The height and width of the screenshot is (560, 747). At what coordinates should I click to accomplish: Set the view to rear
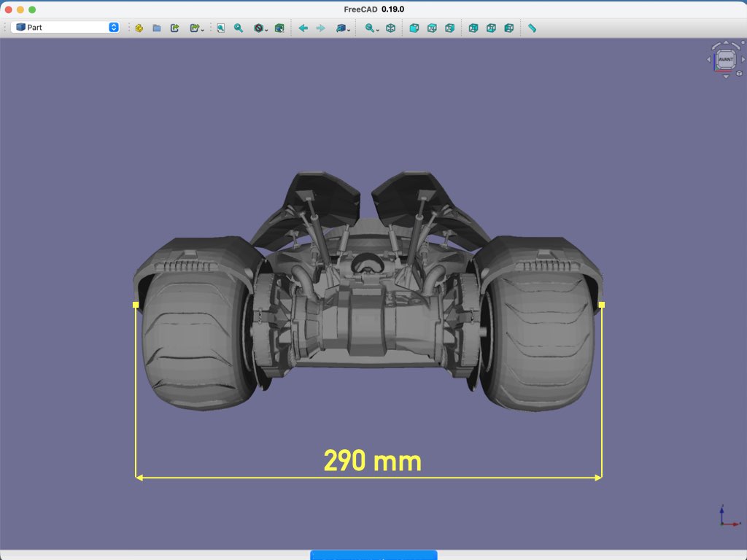[473, 28]
